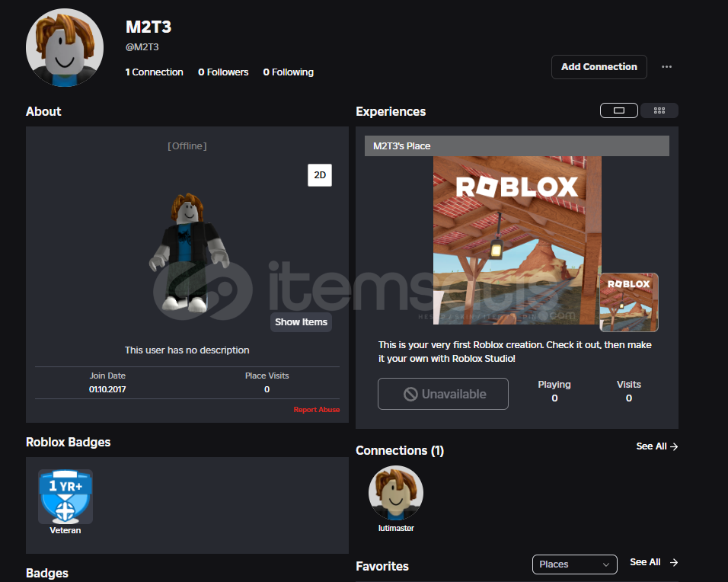Image resolution: width=728 pixels, height=582 pixels.
Task: Click the Unavailable play button
Action: [443, 394]
